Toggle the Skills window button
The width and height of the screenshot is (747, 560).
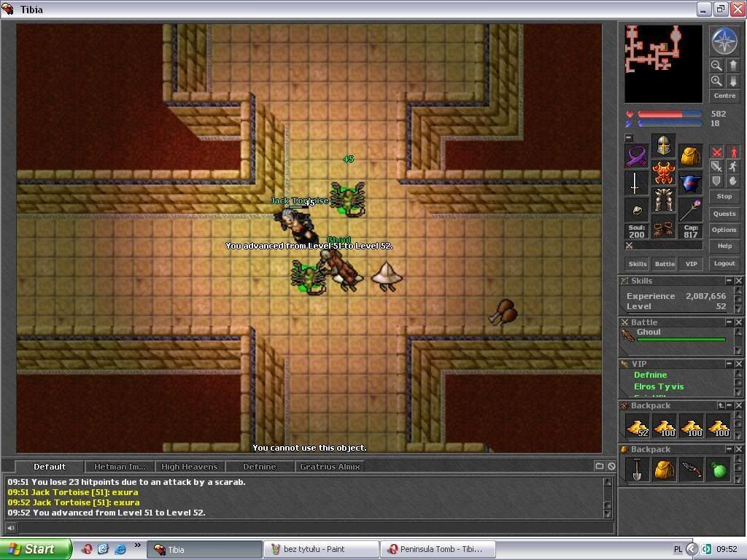[637, 264]
